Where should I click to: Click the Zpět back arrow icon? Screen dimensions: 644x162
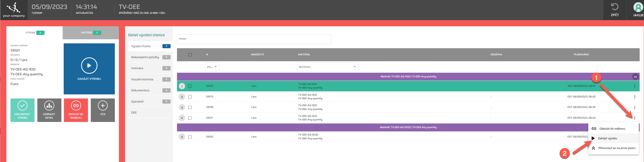pyautogui.click(x=615, y=7)
